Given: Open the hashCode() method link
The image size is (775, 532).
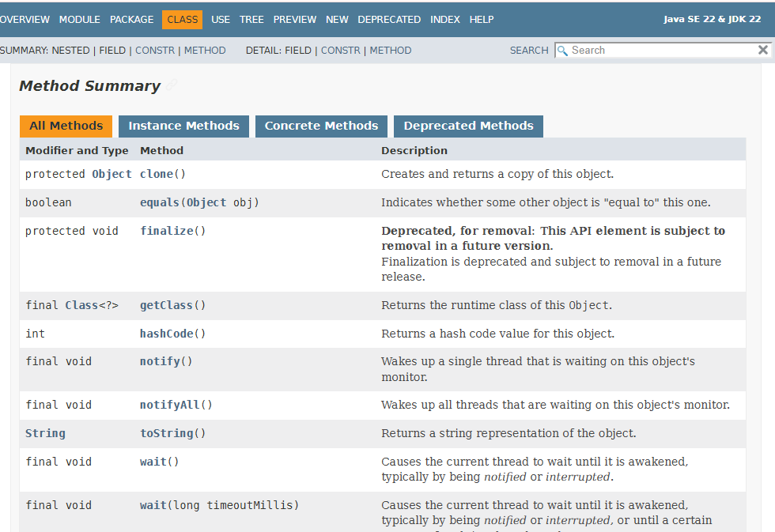Looking at the screenshot, I should (166, 334).
